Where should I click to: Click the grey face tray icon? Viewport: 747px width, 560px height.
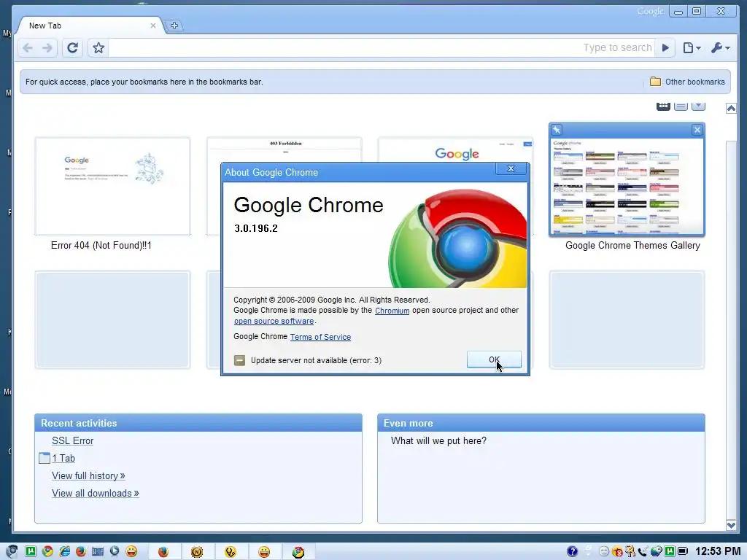coord(603,551)
